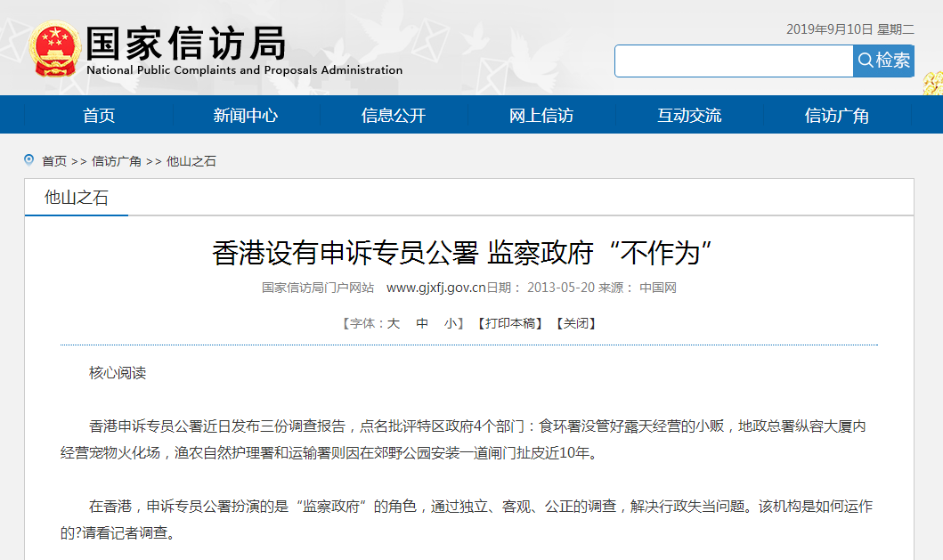Click the 国家信访局 site title
Image resolution: width=943 pixels, height=560 pixels.
click(186, 43)
